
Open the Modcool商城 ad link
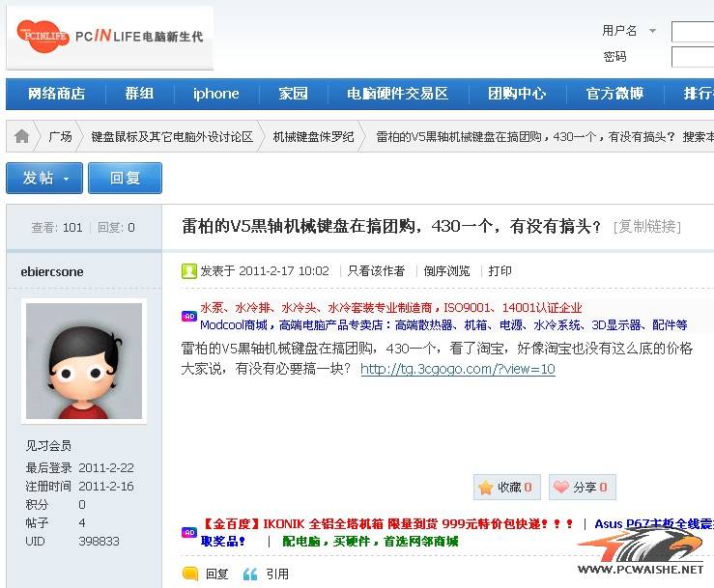coord(443,325)
